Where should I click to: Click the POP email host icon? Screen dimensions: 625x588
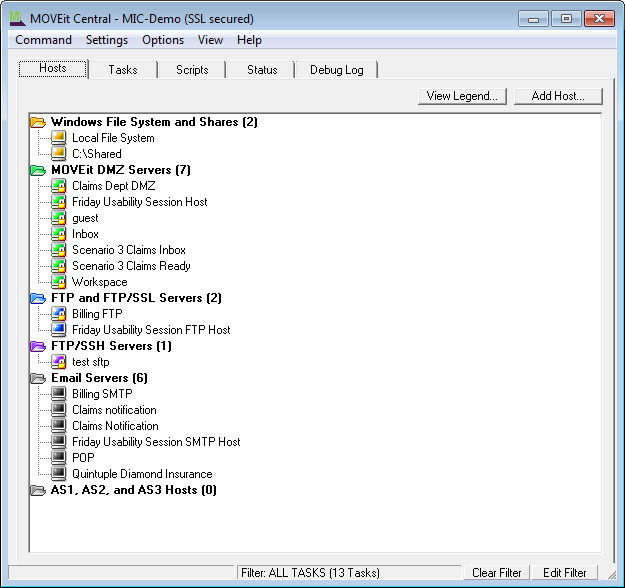pos(59,458)
